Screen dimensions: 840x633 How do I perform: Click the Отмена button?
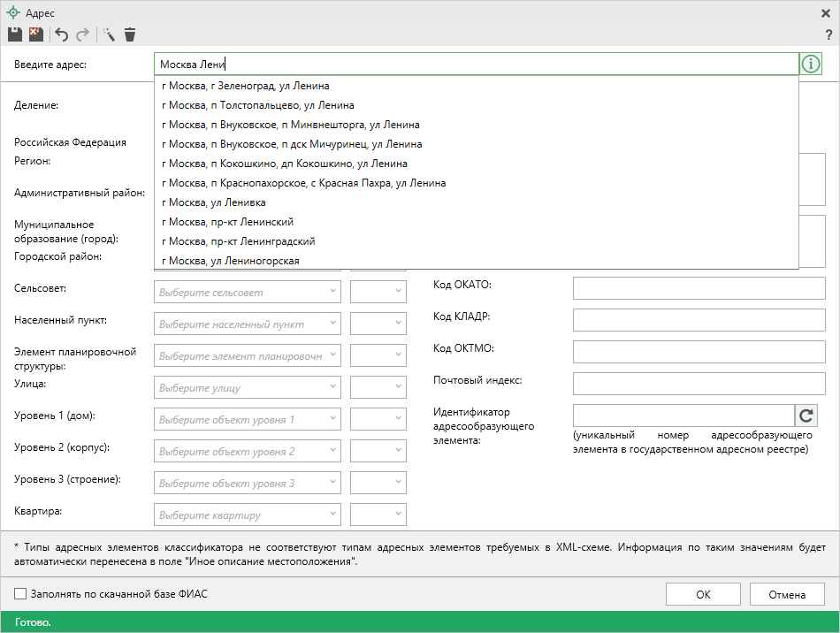click(x=787, y=594)
